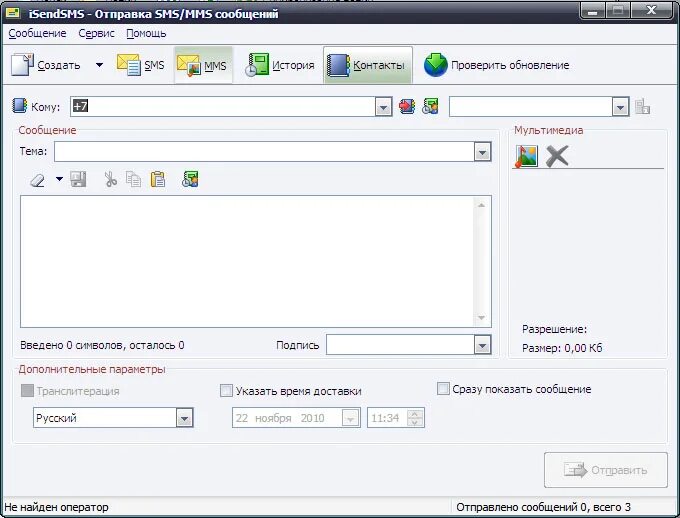The height and width of the screenshot is (518, 680).
Task: Maximize the iSendSMS window
Action: 618,11
